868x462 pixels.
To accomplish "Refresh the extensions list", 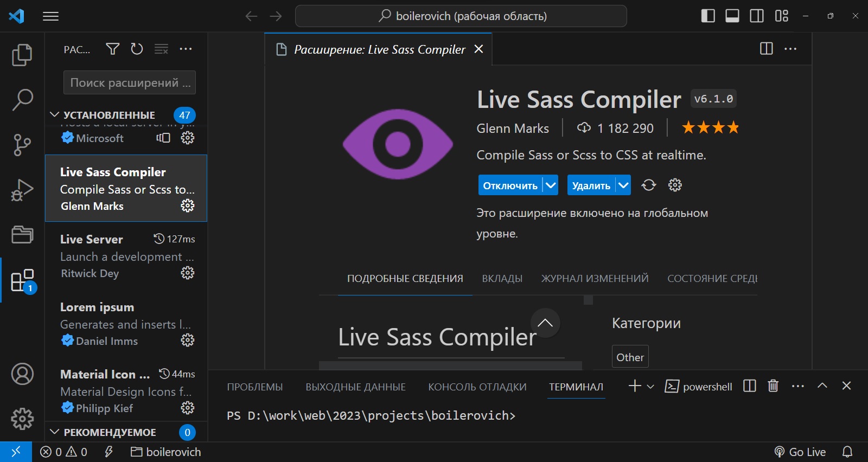I will click(137, 49).
